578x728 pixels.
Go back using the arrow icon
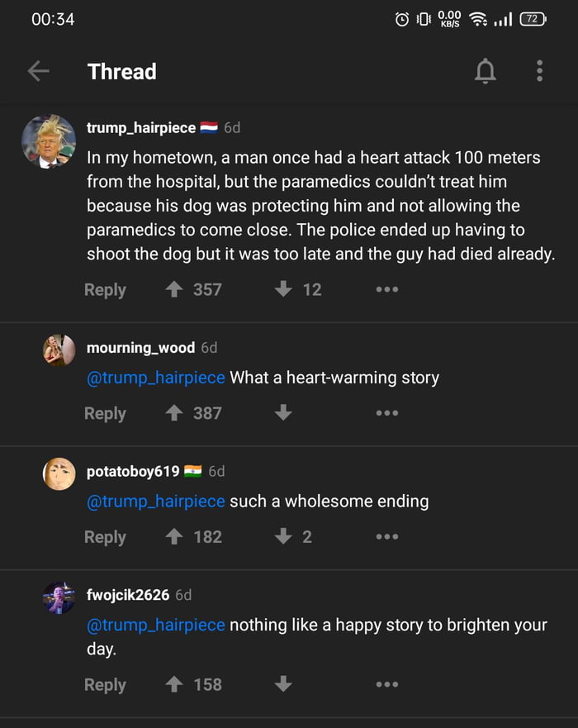coord(38,72)
